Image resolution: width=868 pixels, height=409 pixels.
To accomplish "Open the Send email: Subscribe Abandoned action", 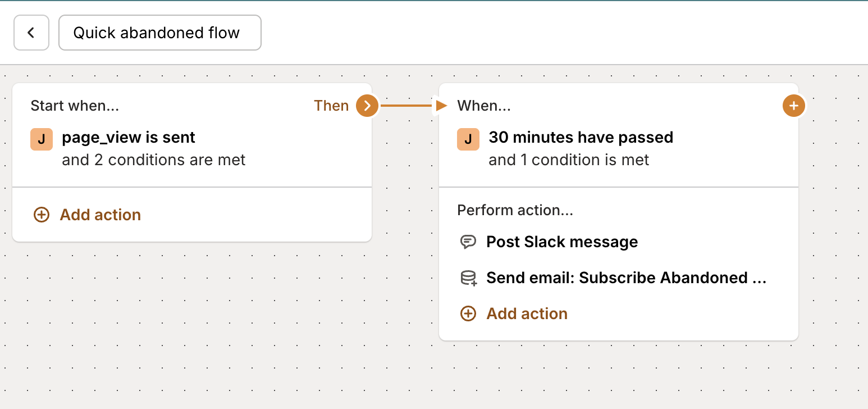I will click(627, 278).
